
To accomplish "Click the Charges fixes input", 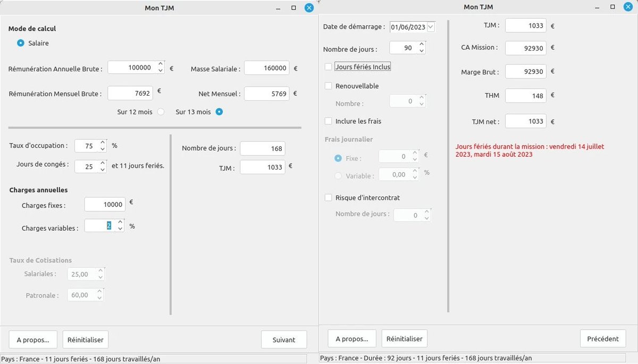I will tap(105, 205).
